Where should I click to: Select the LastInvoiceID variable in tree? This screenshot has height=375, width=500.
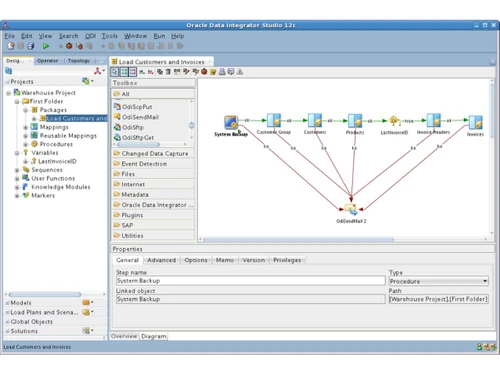click(x=57, y=161)
